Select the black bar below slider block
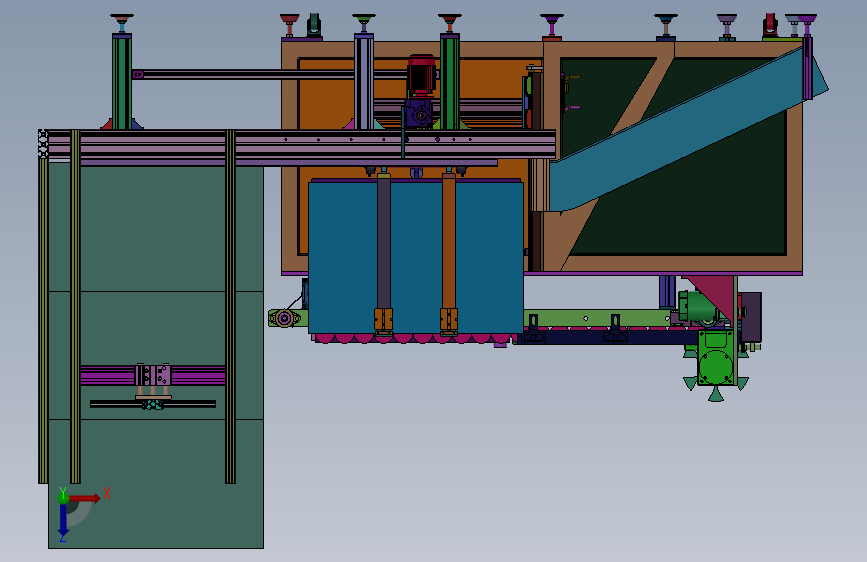The height and width of the screenshot is (562, 867). tap(153, 404)
